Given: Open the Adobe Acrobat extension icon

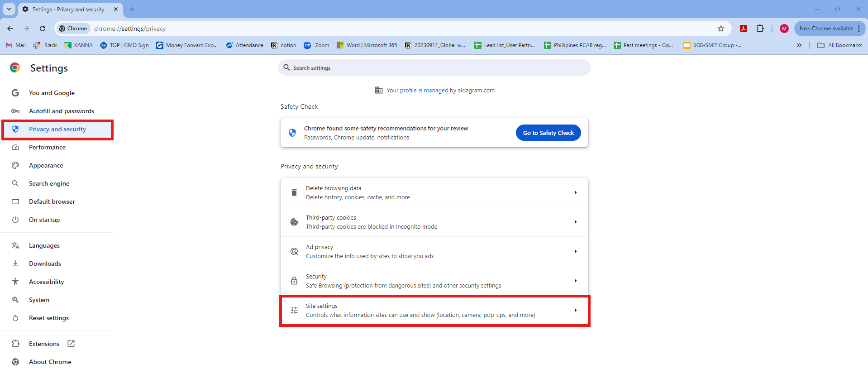Looking at the screenshot, I should [x=743, y=29].
